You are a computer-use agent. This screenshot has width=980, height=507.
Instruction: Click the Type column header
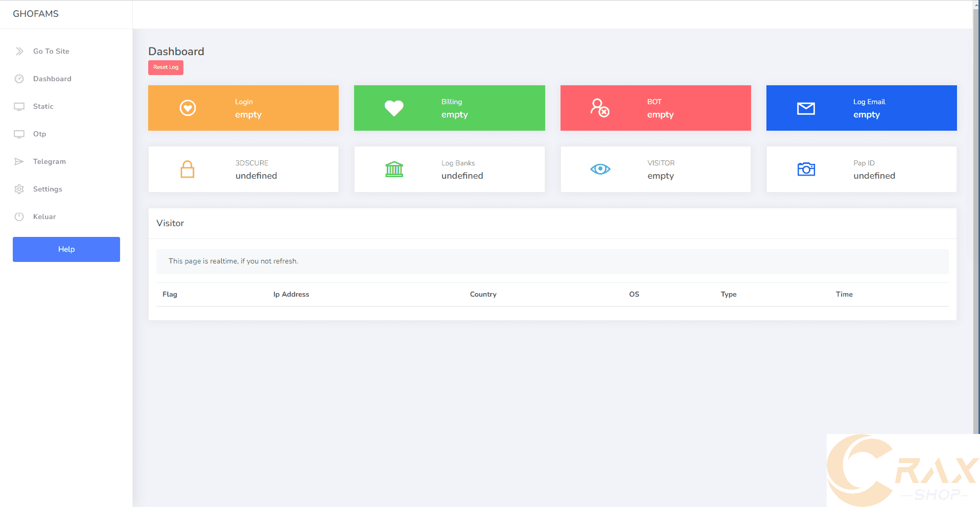[729, 294]
